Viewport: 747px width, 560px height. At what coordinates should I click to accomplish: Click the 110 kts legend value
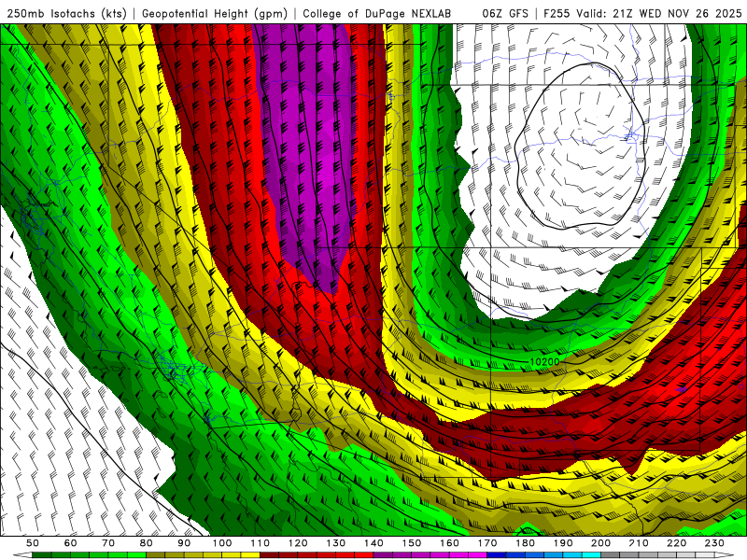pyautogui.click(x=260, y=543)
